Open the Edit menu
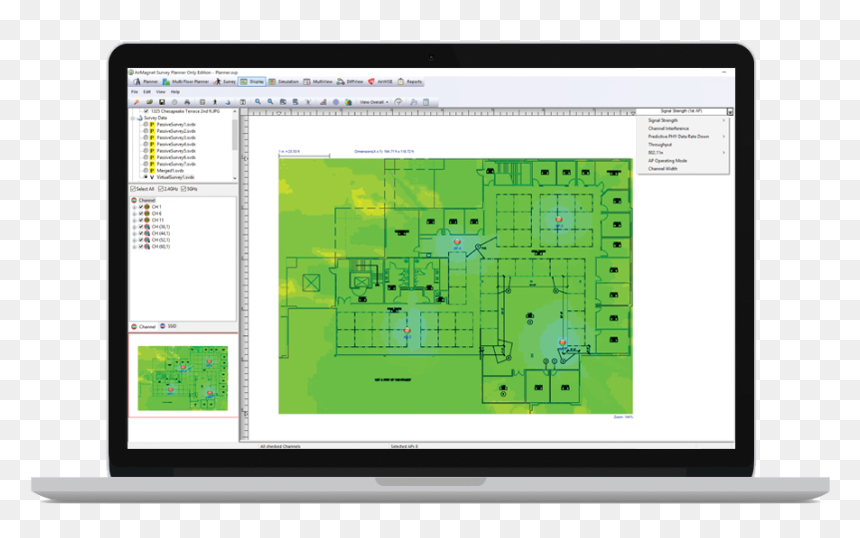860x538 pixels. [147, 92]
